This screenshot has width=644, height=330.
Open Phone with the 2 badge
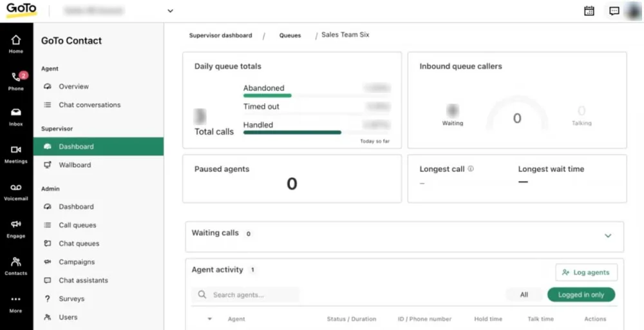click(16, 81)
